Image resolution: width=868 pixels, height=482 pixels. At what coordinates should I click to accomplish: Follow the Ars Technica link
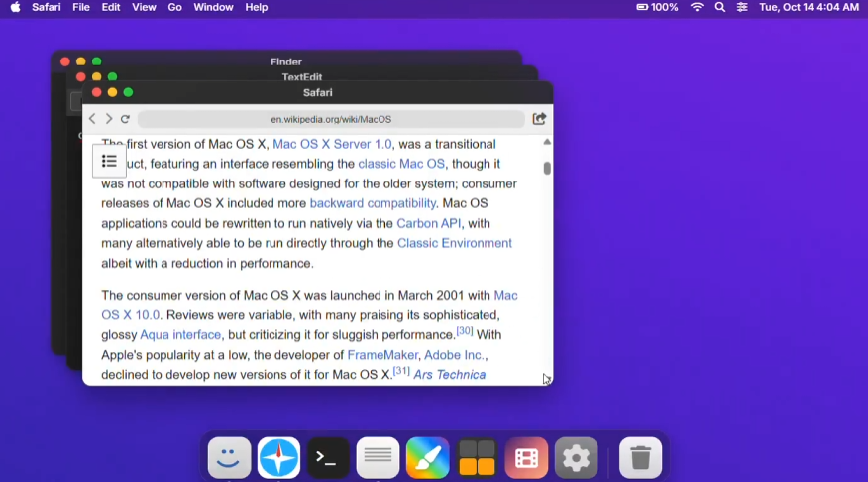pyautogui.click(x=450, y=375)
